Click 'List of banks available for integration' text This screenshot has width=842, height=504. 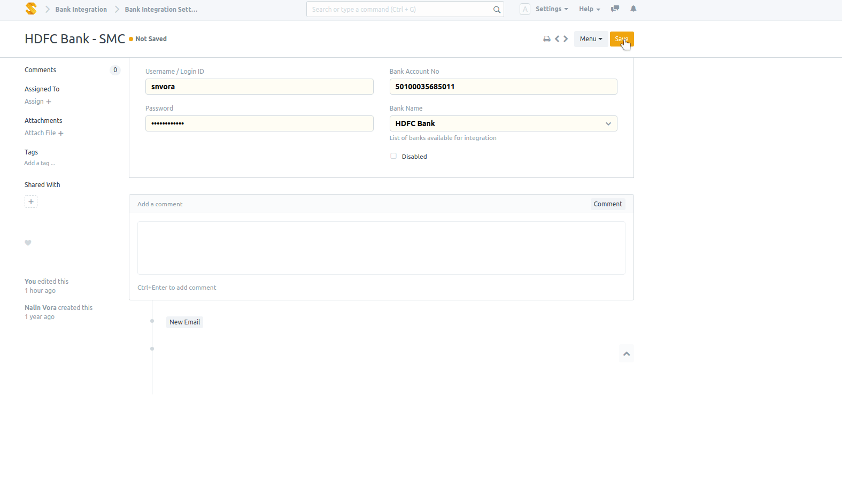coord(443,138)
